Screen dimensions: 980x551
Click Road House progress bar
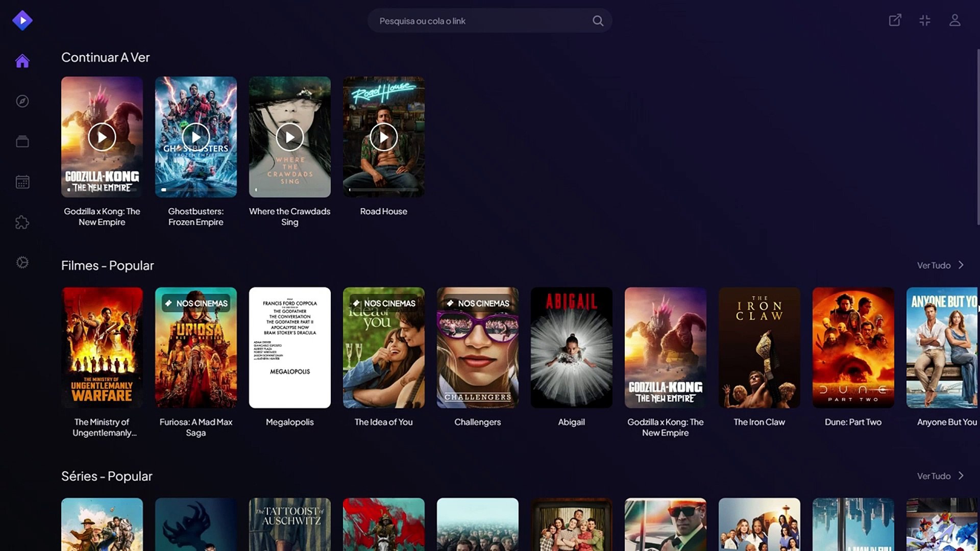[x=384, y=190]
